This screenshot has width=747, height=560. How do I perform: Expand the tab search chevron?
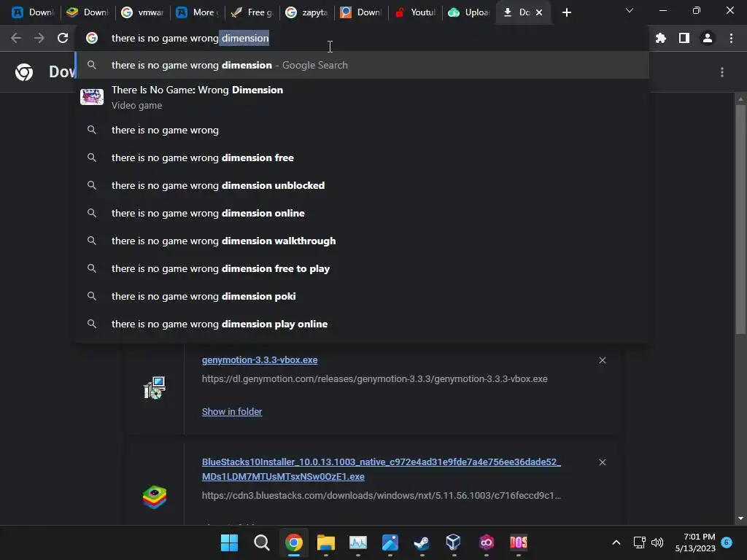(x=630, y=10)
